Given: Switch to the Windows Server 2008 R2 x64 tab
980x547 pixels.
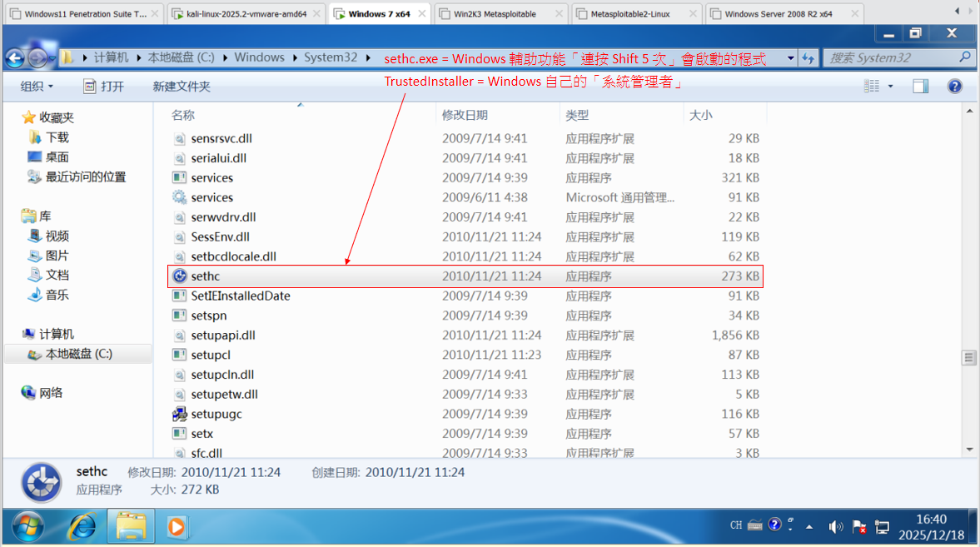Looking at the screenshot, I should pyautogui.click(x=785, y=14).
